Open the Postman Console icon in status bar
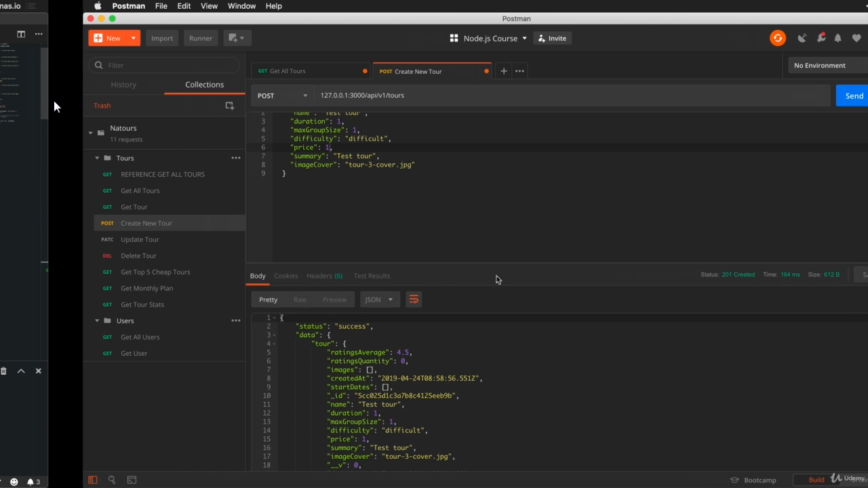This screenshot has width=868, height=488. click(132, 480)
